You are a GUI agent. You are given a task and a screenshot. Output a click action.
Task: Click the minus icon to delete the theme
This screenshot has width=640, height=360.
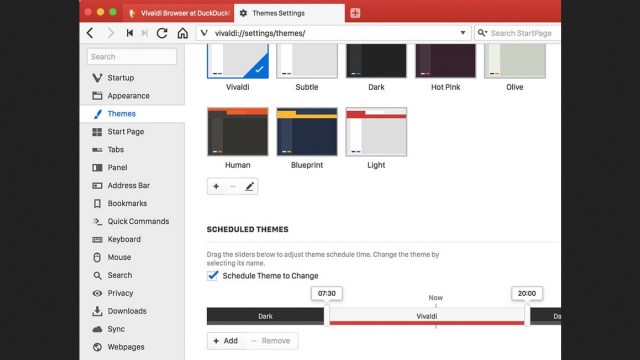(x=233, y=187)
